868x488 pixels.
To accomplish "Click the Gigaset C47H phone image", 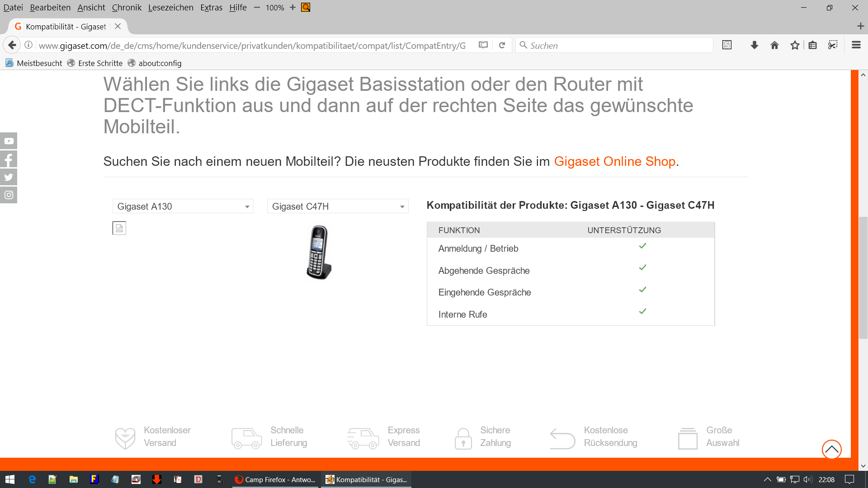I will [319, 253].
